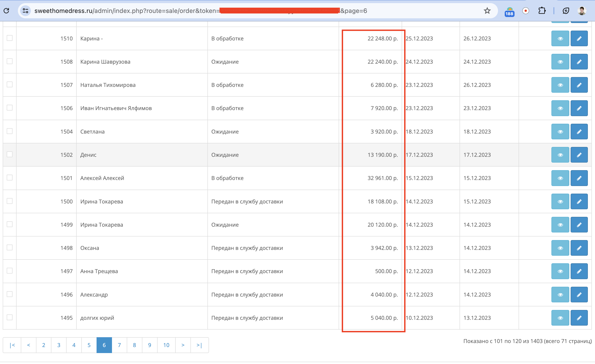Select checkbox for order 1507
The image size is (595, 364).
point(10,84)
